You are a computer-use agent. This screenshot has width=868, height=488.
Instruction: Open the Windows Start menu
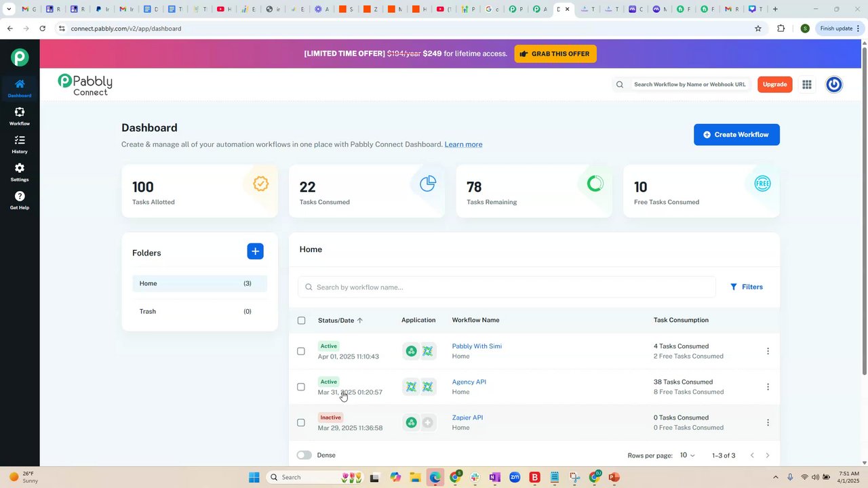(x=254, y=477)
